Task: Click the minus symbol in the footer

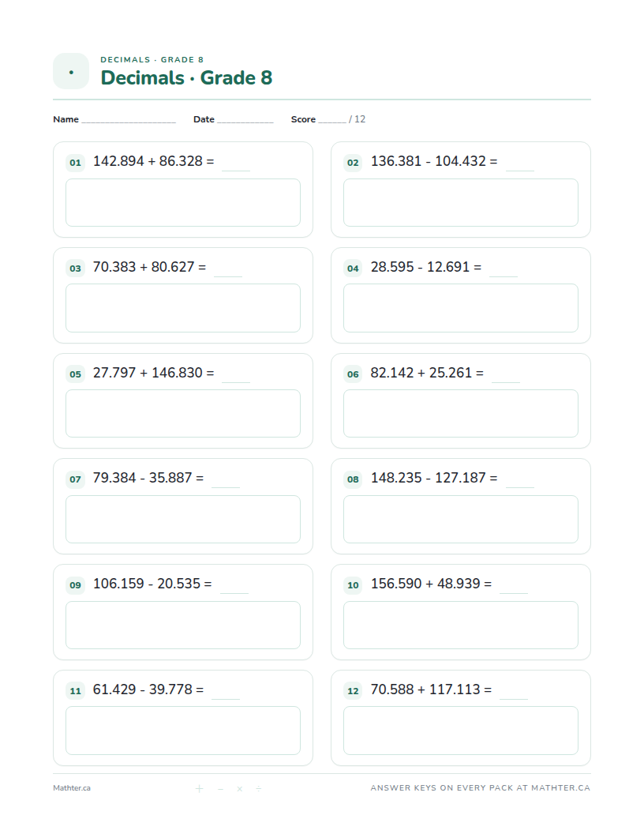Action: point(220,788)
